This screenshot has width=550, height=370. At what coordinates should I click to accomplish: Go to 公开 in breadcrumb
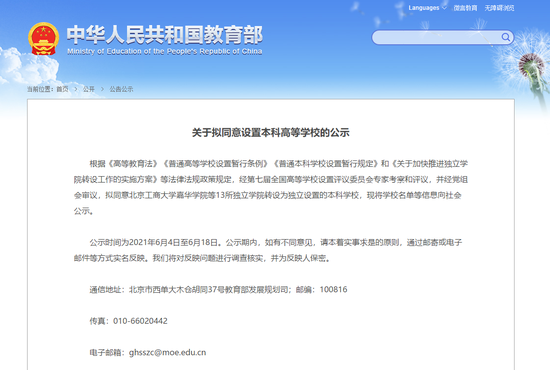(89, 89)
